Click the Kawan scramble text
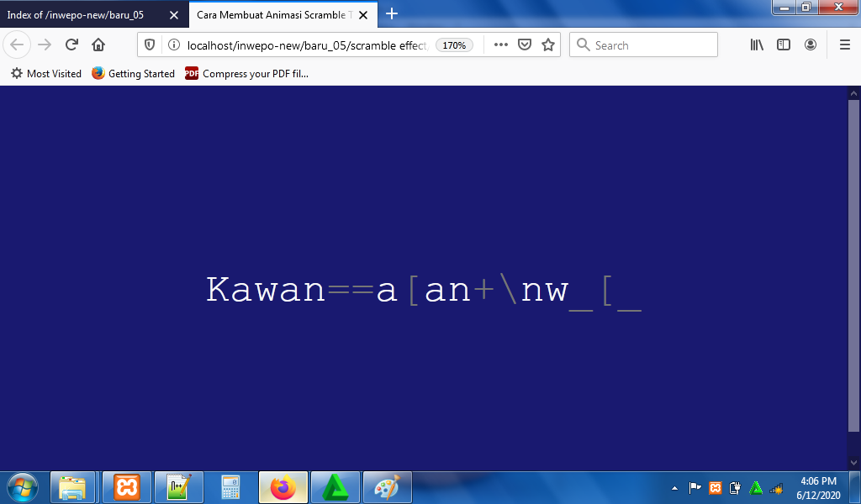This screenshot has width=861, height=504. coord(424,291)
